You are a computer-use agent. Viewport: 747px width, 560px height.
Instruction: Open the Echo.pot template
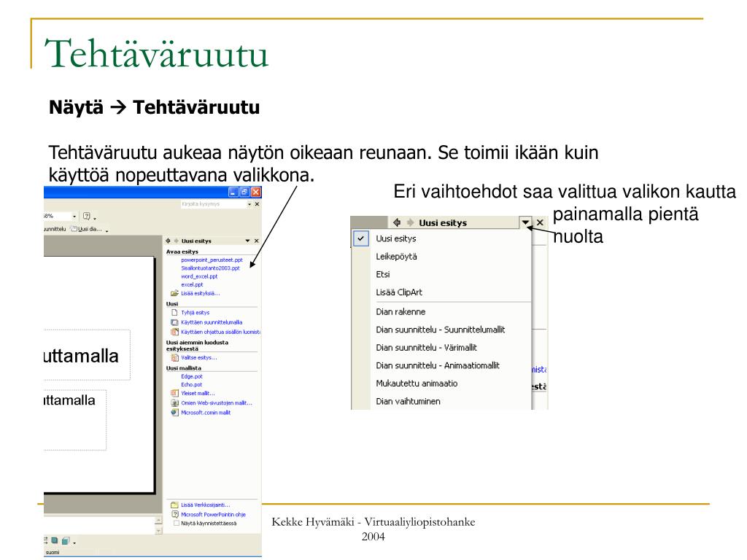(x=191, y=384)
